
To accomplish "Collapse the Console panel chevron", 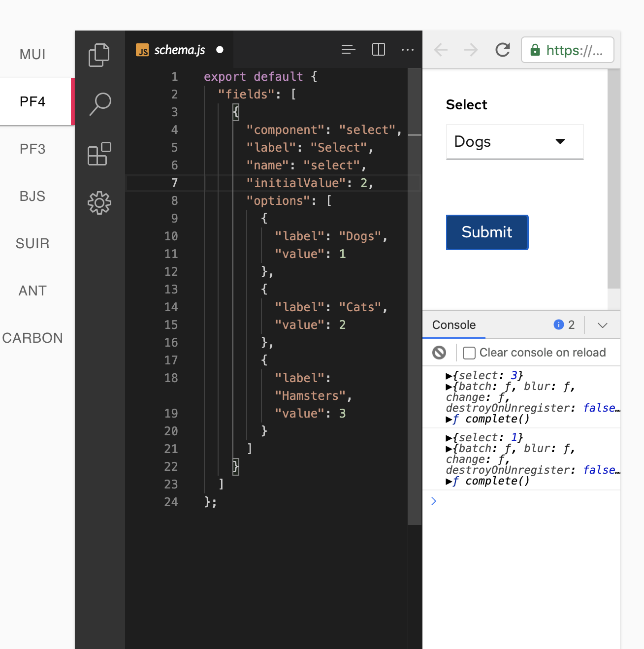I will pyautogui.click(x=602, y=325).
